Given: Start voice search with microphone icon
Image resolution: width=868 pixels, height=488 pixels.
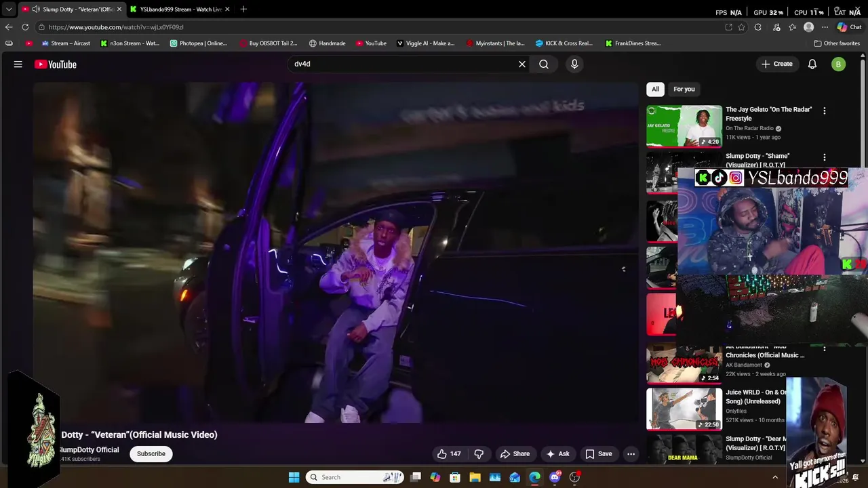Looking at the screenshot, I should (x=574, y=64).
